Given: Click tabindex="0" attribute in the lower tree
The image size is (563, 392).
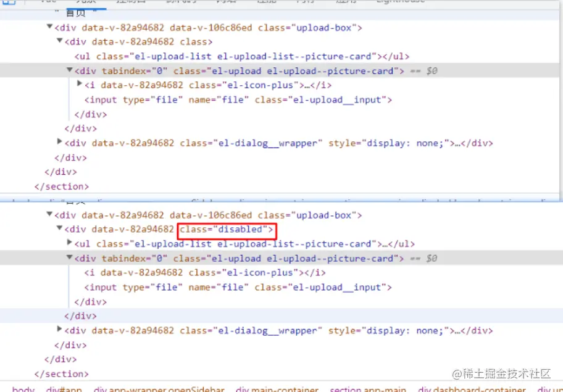Looking at the screenshot, I should tap(135, 259).
